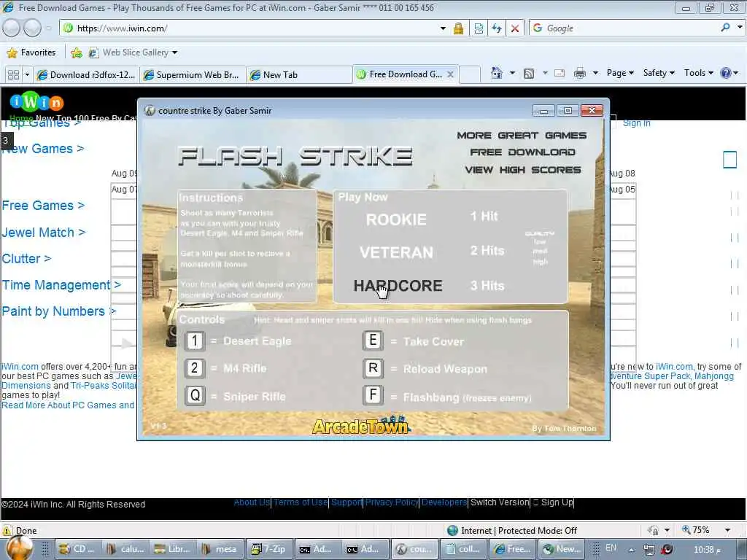Screen dimensions: 747x560
Task: Open the Safety menu
Action: 659,73
